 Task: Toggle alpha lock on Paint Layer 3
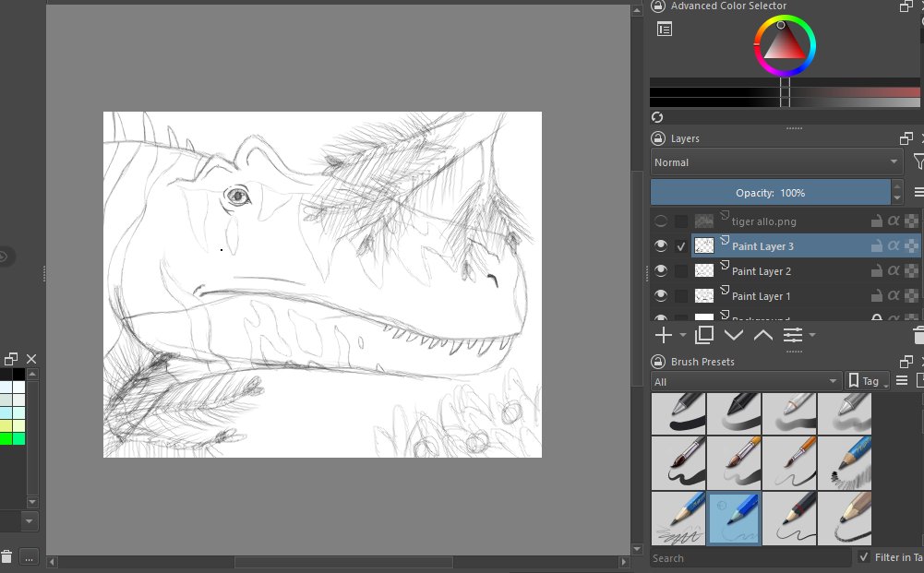911,246
